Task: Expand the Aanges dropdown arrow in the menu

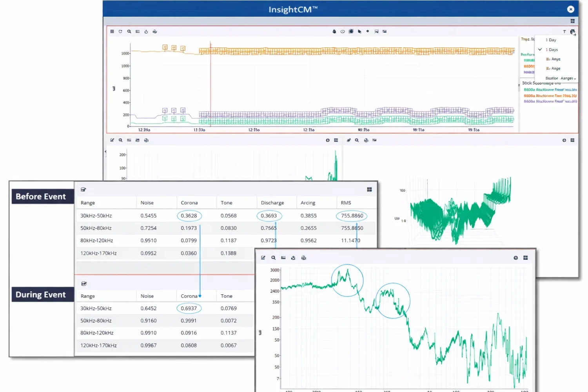Action: click(575, 79)
